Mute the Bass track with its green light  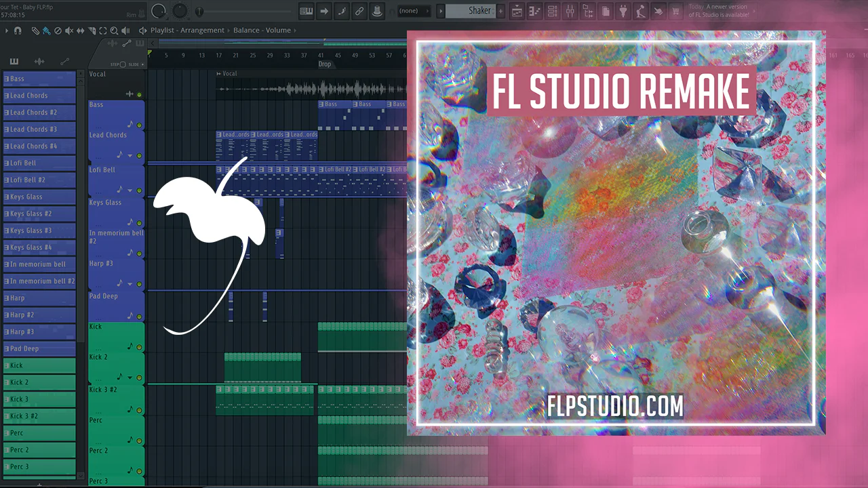tap(140, 125)
